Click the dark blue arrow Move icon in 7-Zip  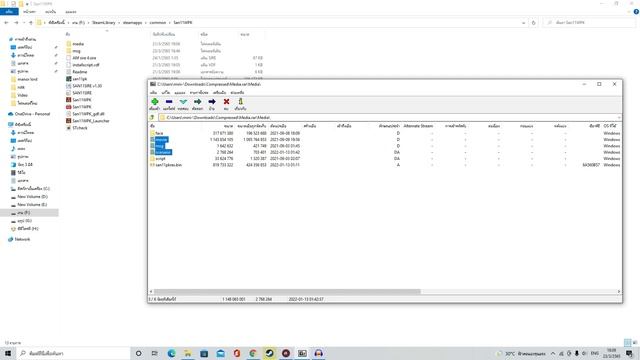212,102
